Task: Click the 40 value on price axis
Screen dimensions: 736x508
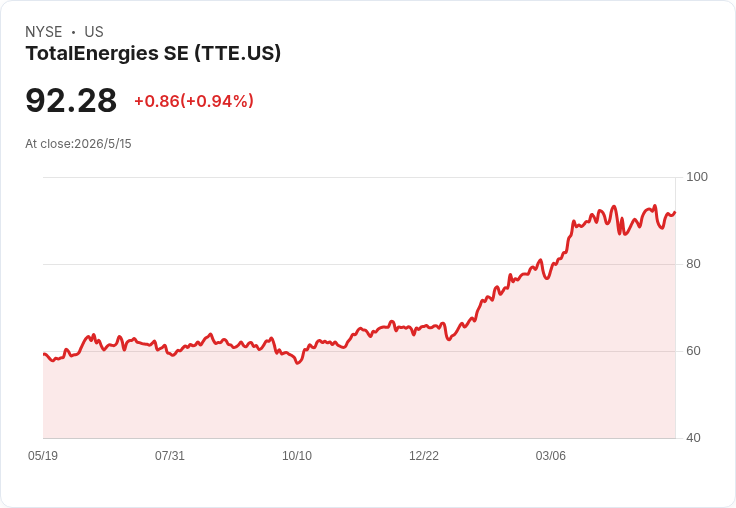Action: coord(693,438)
